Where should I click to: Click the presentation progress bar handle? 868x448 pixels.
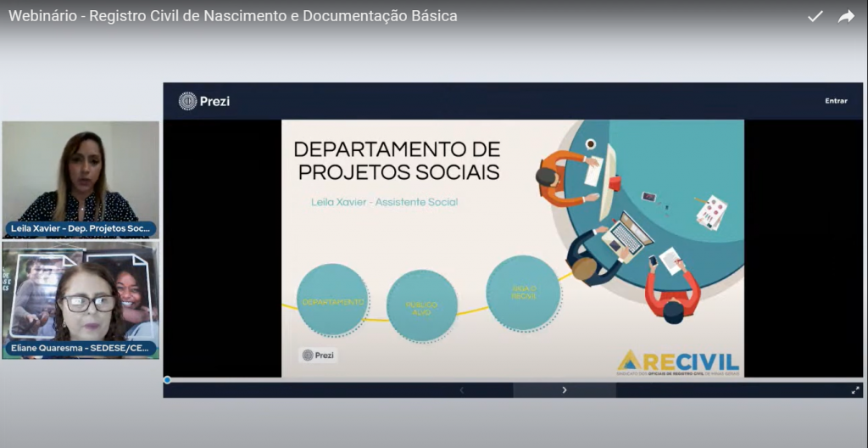tap(167, 379)
